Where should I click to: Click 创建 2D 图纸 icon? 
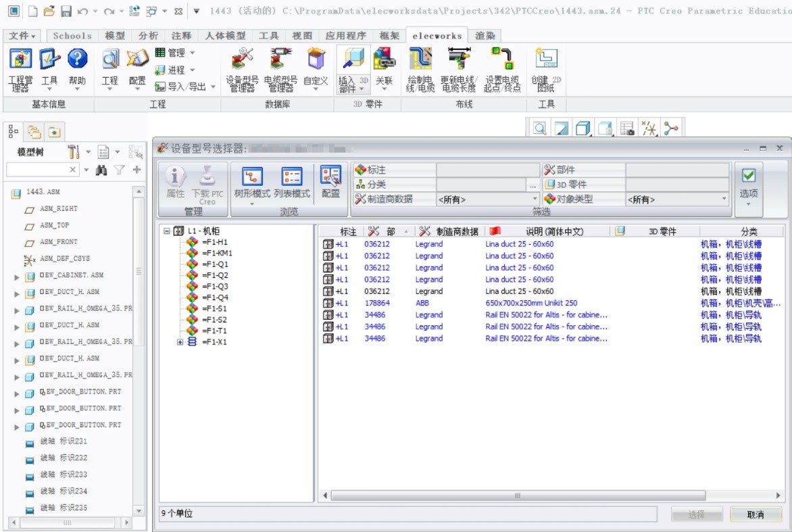(546, 70)
